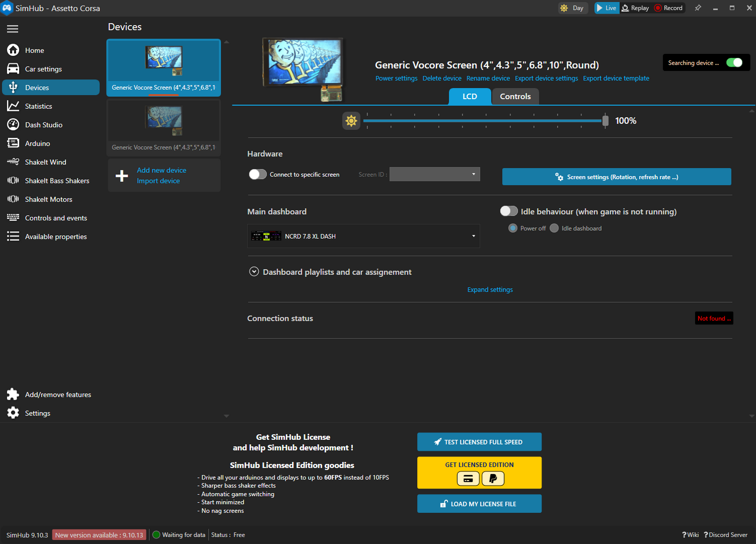Click the plus icon to add device

pos(122,175)
